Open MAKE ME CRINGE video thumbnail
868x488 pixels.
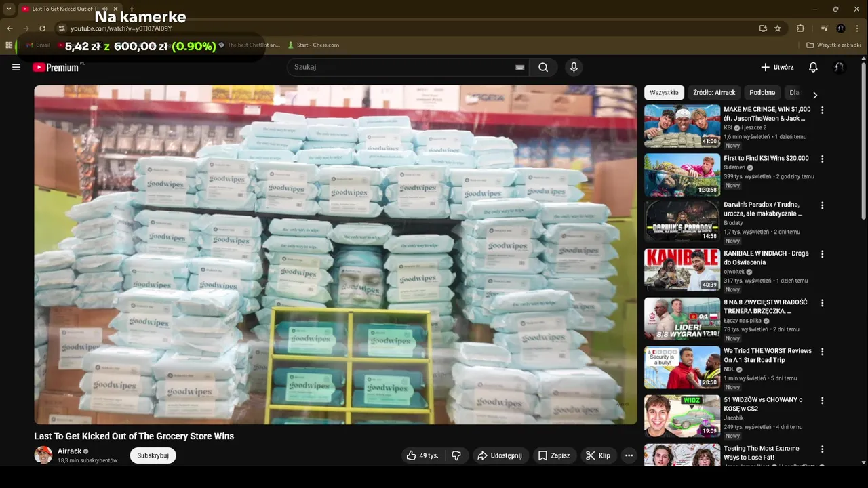tap(682, 126)
